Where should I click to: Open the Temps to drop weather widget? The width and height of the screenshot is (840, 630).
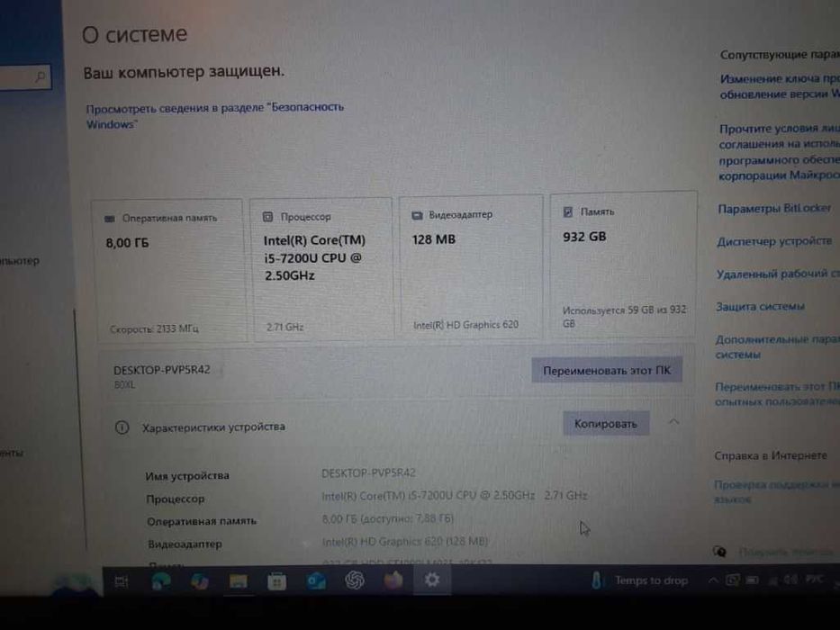638,580
